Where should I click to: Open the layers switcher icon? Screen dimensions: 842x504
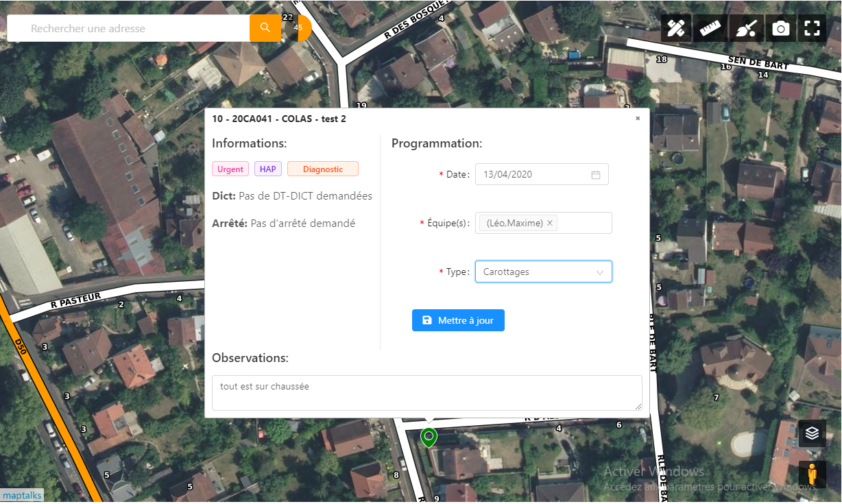tap(812, 433)
